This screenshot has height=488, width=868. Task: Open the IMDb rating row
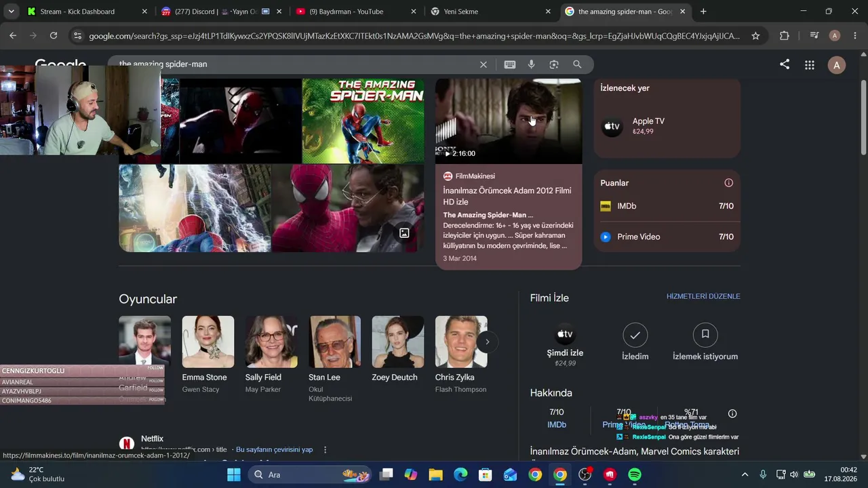(x=667, y=206)
